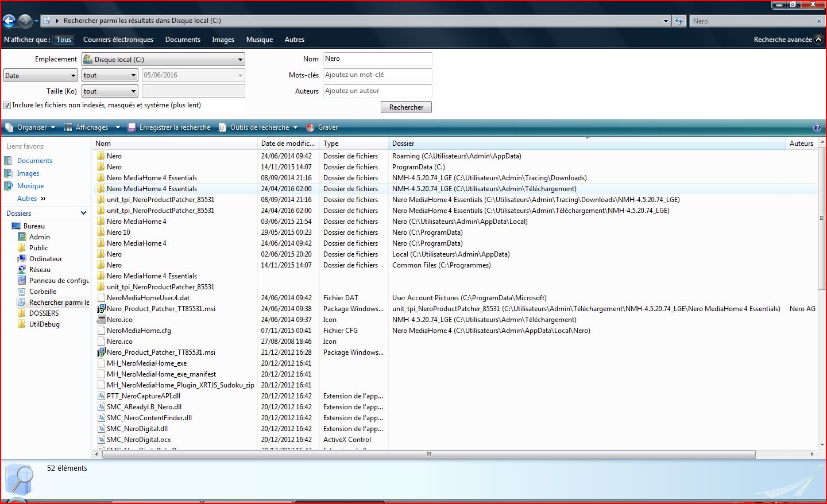Screen dimensions: 827x504
Task: Click Enregistrer la recherche save icon
Action: (x=132, y=127)
